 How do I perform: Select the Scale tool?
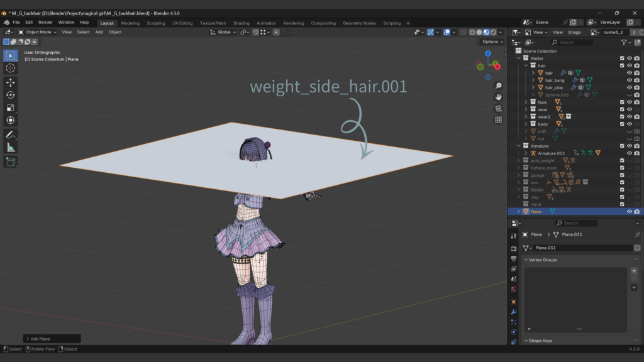10,107
